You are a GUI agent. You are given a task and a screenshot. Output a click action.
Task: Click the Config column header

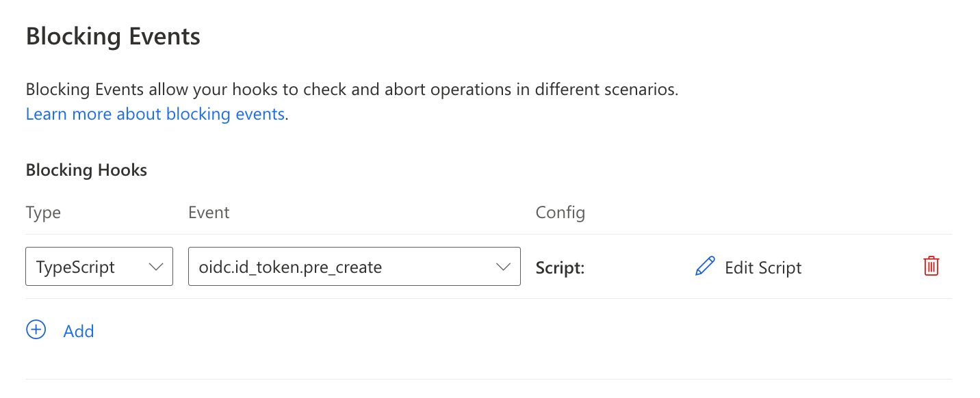coord(560,213)
